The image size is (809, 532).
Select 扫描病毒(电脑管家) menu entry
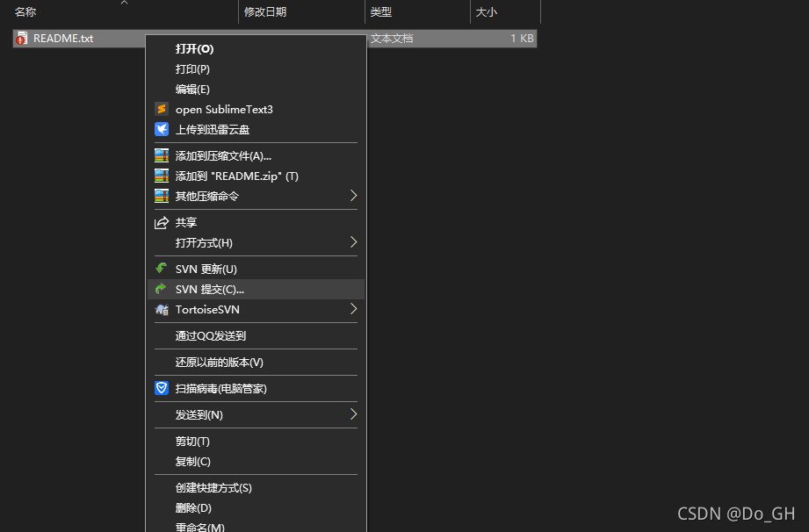click(x=256, y=388)
